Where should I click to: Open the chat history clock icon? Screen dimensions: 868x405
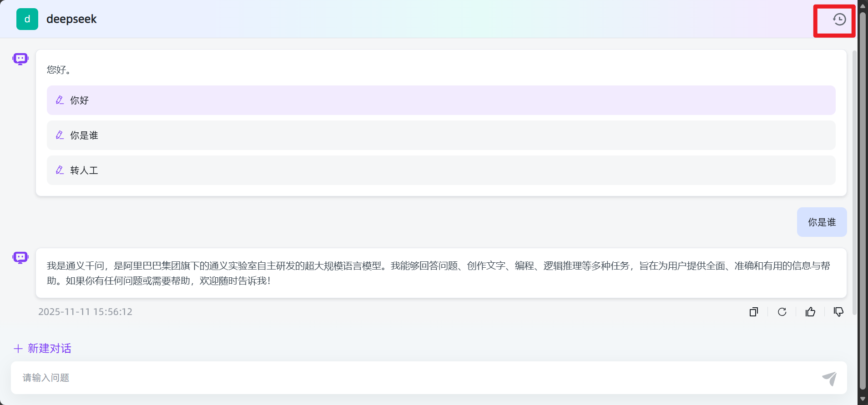pyautogui.click(x=839, y=20)
